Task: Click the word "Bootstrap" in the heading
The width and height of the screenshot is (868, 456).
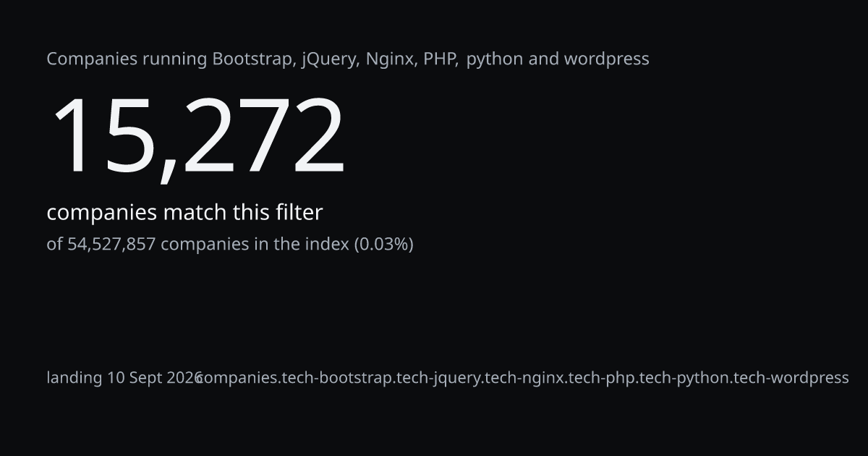Action: coord(253,59)
